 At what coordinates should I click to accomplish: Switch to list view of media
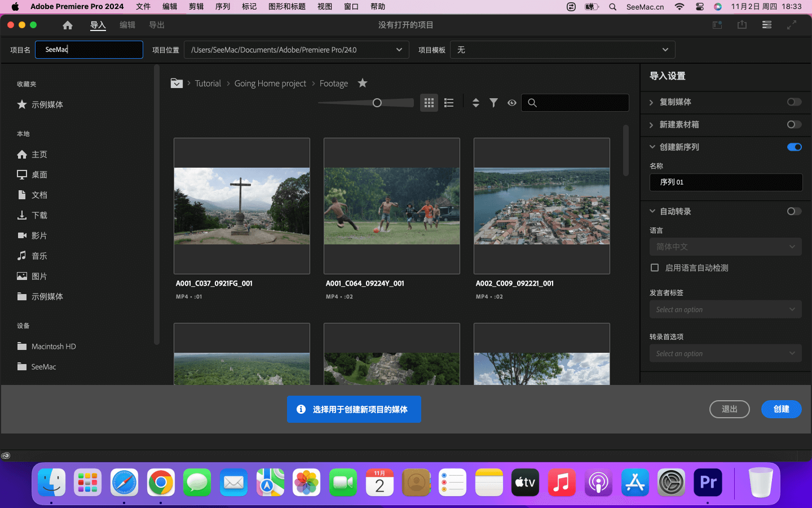tap(449, 103)
